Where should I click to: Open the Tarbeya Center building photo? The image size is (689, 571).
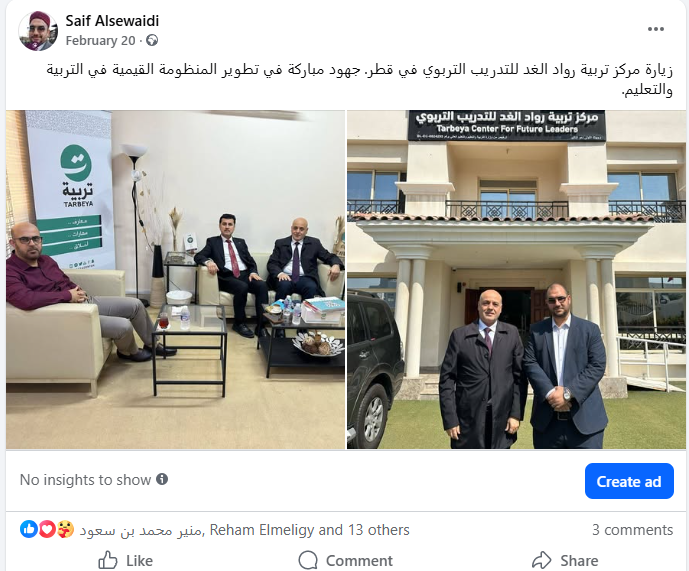(516, 280)
